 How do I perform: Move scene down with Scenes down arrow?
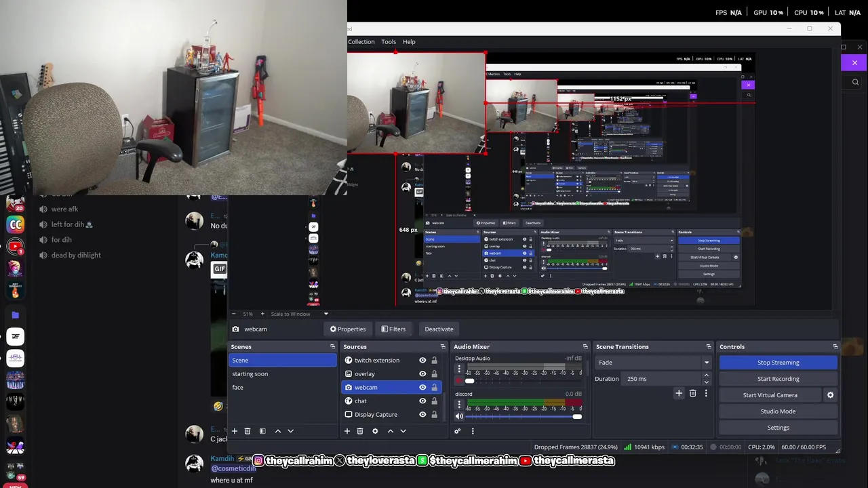(291, 431)
